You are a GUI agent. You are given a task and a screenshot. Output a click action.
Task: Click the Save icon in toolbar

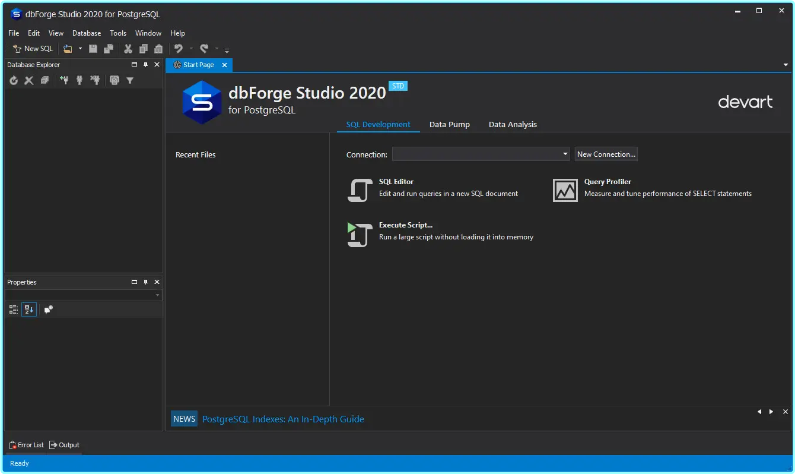point(93,49)
